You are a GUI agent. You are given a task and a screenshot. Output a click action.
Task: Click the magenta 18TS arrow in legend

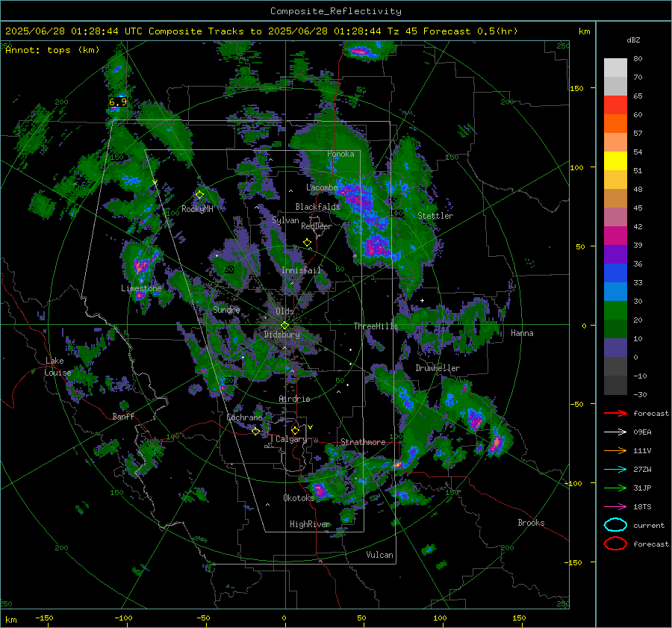[x=615, y=507]
